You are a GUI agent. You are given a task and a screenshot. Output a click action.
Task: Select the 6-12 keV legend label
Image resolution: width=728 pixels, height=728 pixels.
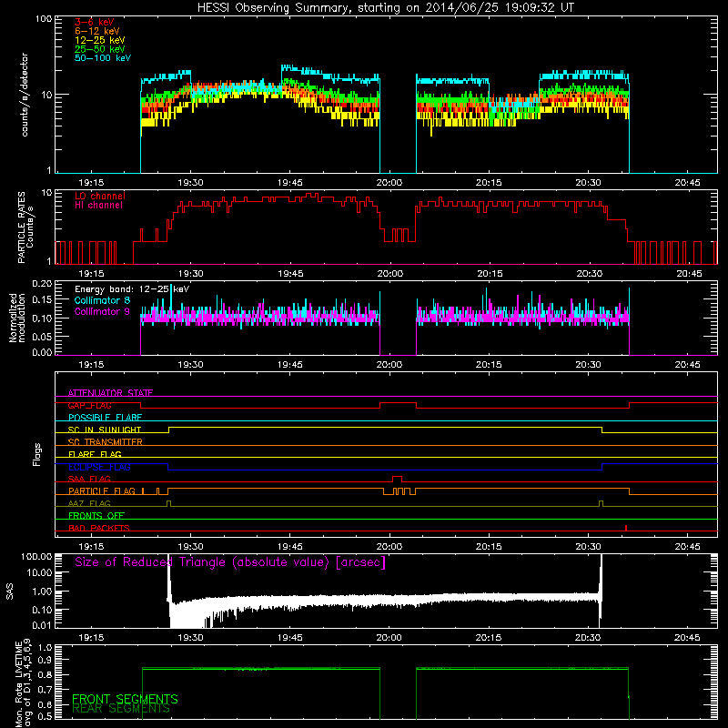click(x=97, y=31)
